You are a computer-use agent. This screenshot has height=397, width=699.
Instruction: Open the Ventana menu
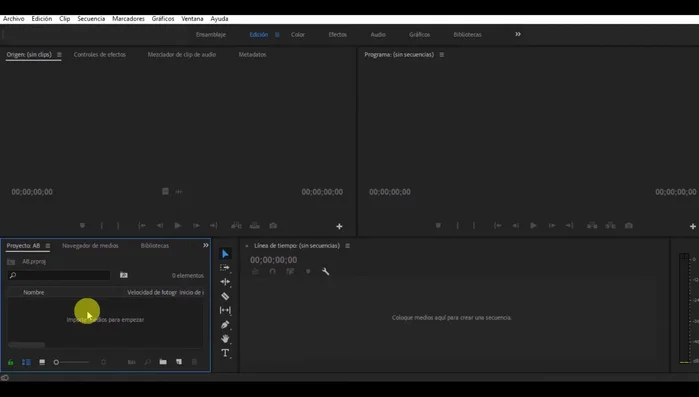coord(192,19)
